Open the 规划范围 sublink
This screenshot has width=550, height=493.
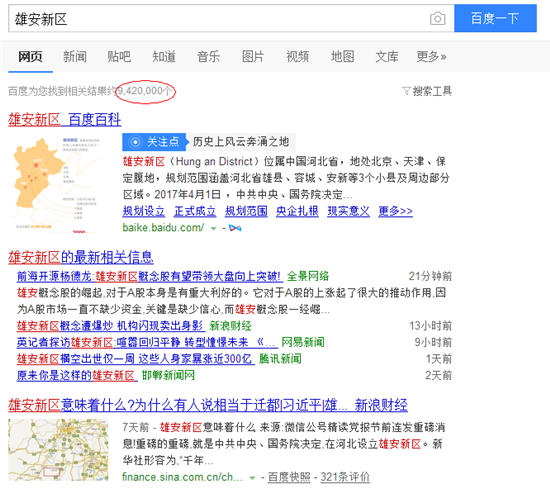click(246, 211)
